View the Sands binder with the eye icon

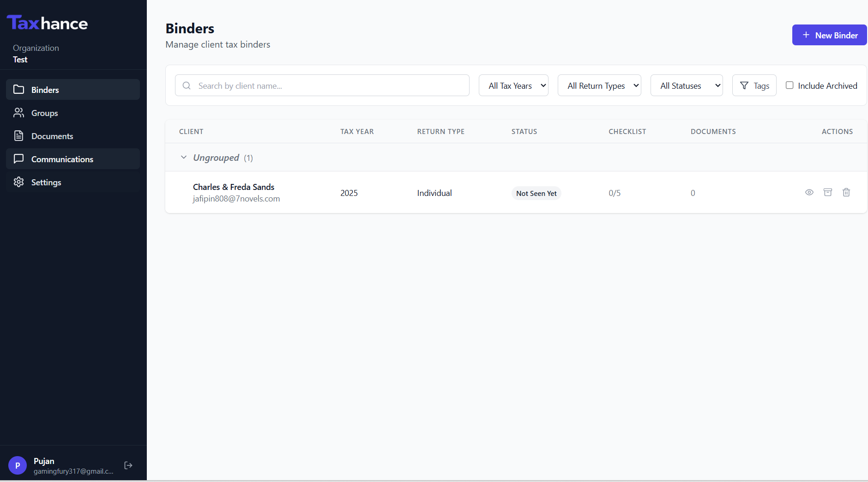tap(809, 192)
